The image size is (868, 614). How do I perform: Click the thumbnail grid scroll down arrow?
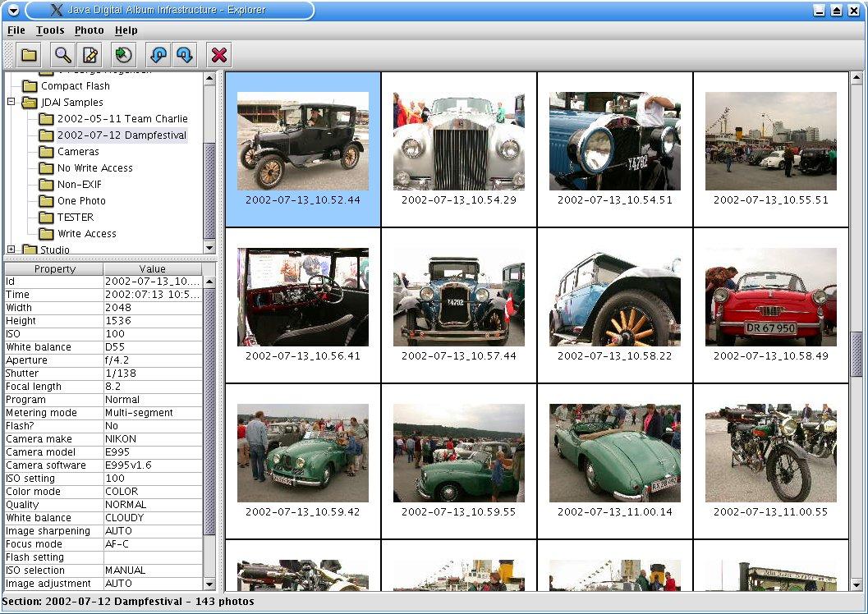857,584
